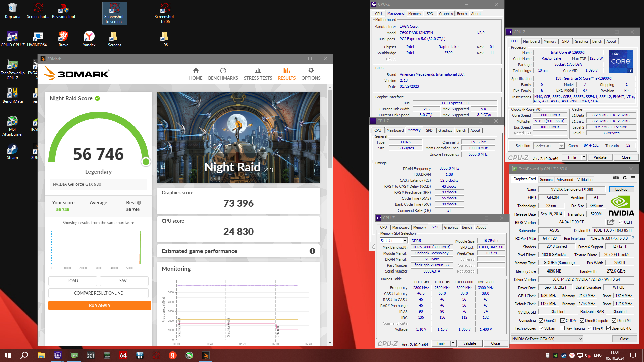This screenshot has width=644, height=362.
Task: Toggle the CUDA checkbox in GPU-Z
Action: 562,321
